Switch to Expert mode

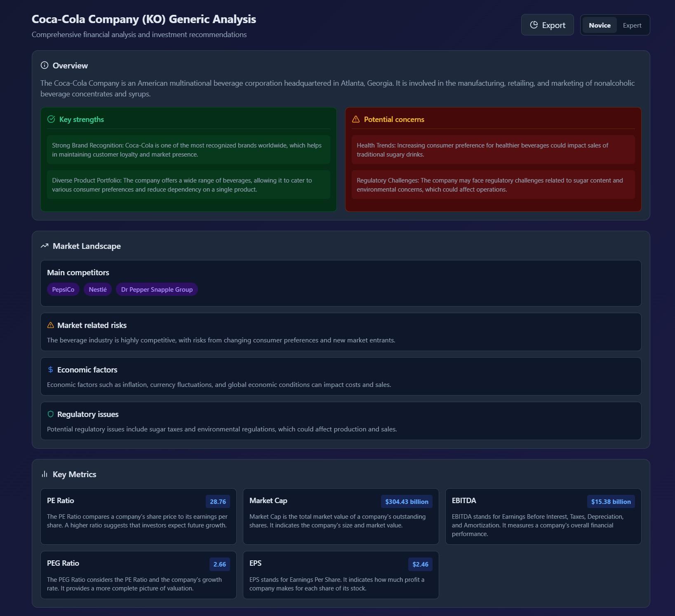coord(632,25)
